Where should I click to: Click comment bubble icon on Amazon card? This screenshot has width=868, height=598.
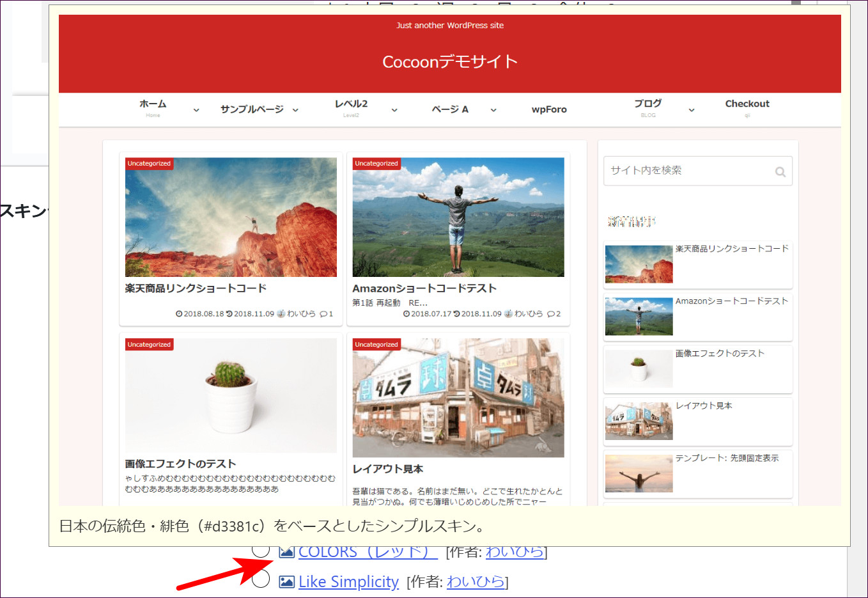click(551, 314)
